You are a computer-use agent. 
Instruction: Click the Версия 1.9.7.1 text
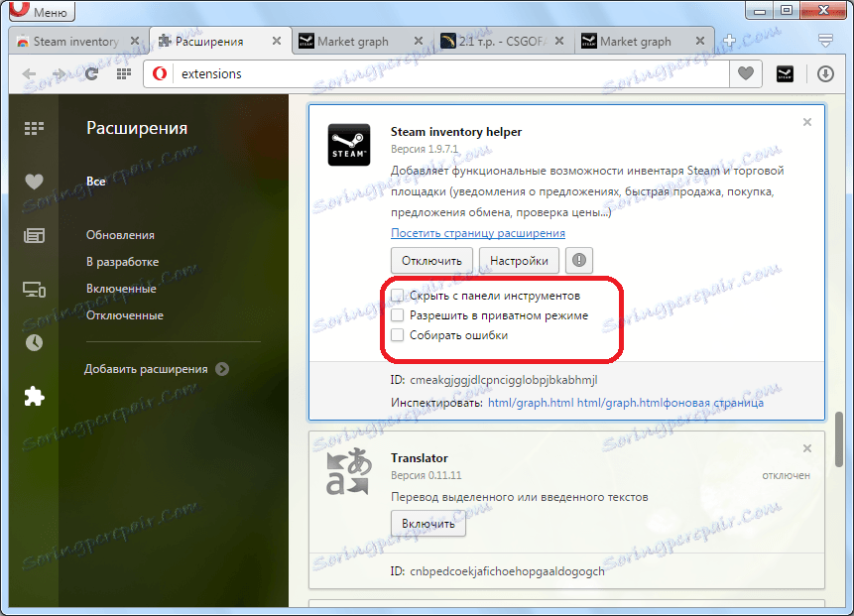tap(425, 149)
